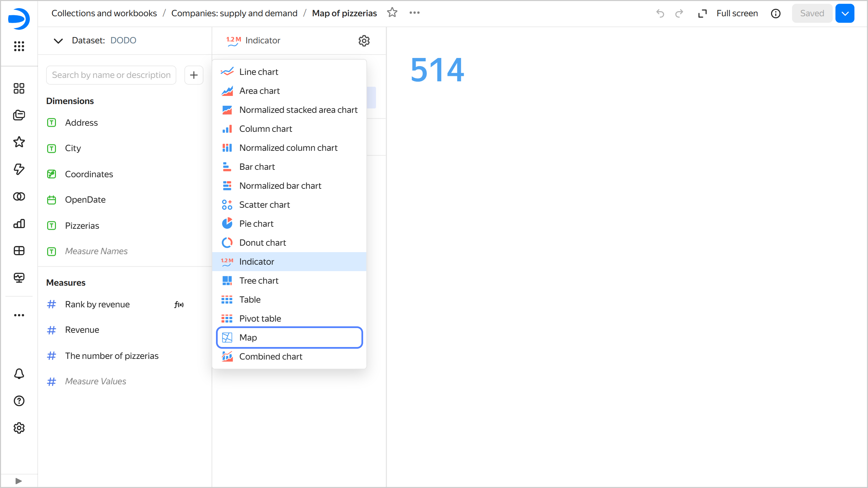Open the Indicator chart type selector
Image resolution: width=868 pixels, height=488 pixels.
click(254, 41)
